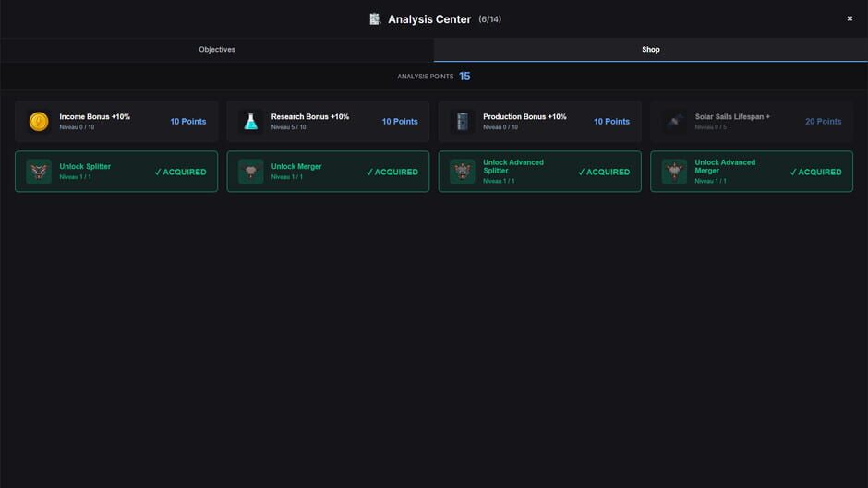868x488 pixels.
Task: Buy Solar Sails Lifespan for 20 Points
Action: pos(823,121)
